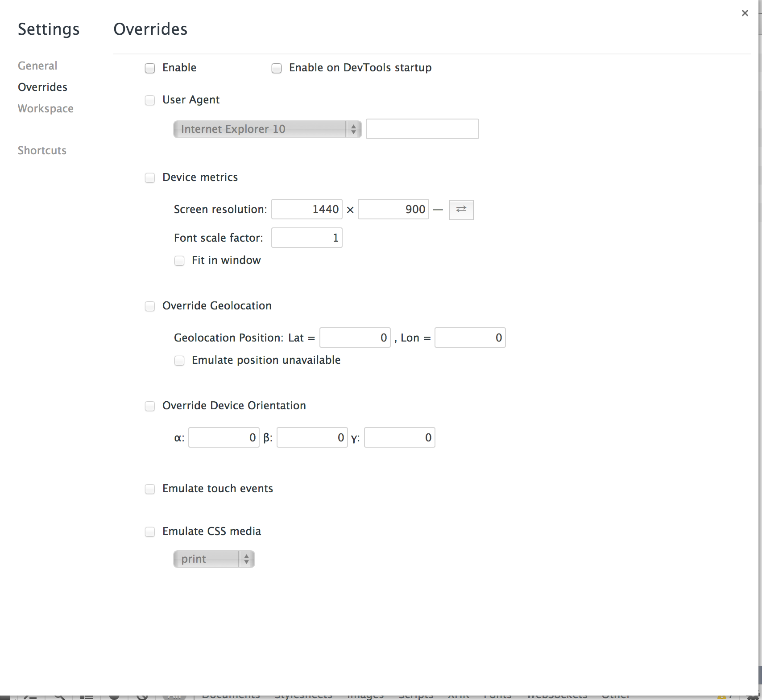Close the Settings panel with the X
Screen dimensions: 762x700
pos(745,13)
